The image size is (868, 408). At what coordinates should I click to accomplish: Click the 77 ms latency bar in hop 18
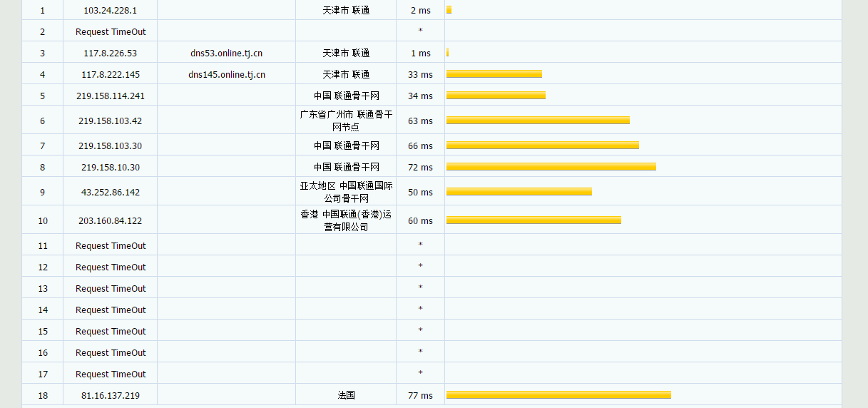click(558, 395)
